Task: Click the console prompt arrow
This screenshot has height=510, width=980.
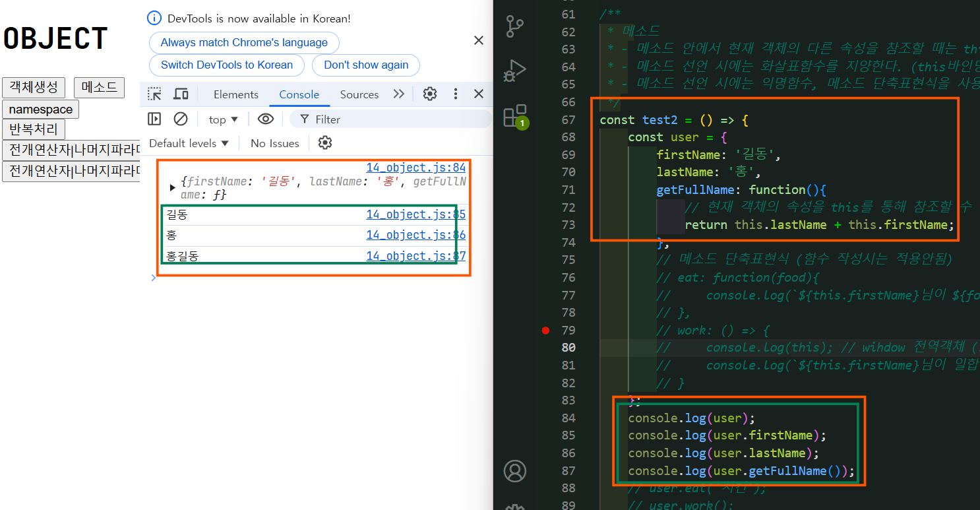Action: pyautogui.click(x=154, y=278)
